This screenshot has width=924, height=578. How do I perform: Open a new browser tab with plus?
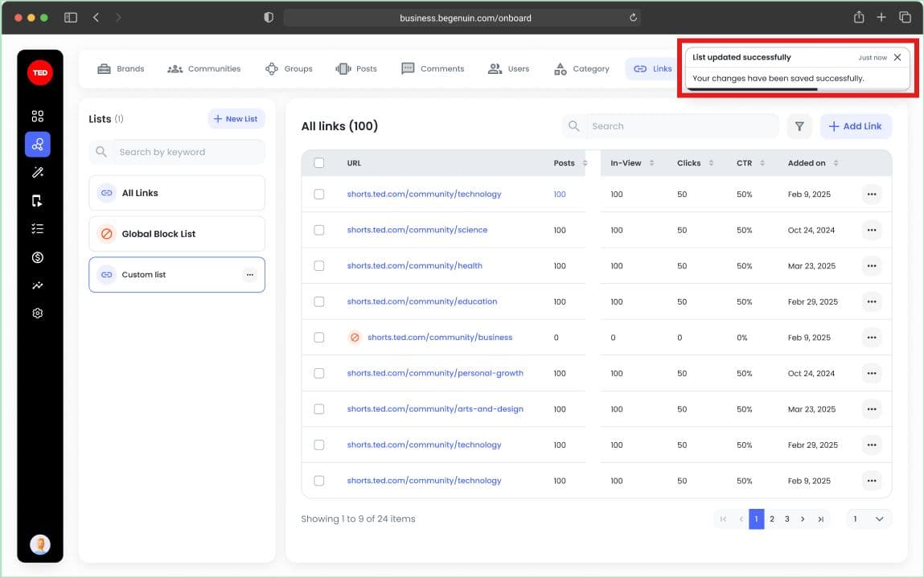point(881,17)
